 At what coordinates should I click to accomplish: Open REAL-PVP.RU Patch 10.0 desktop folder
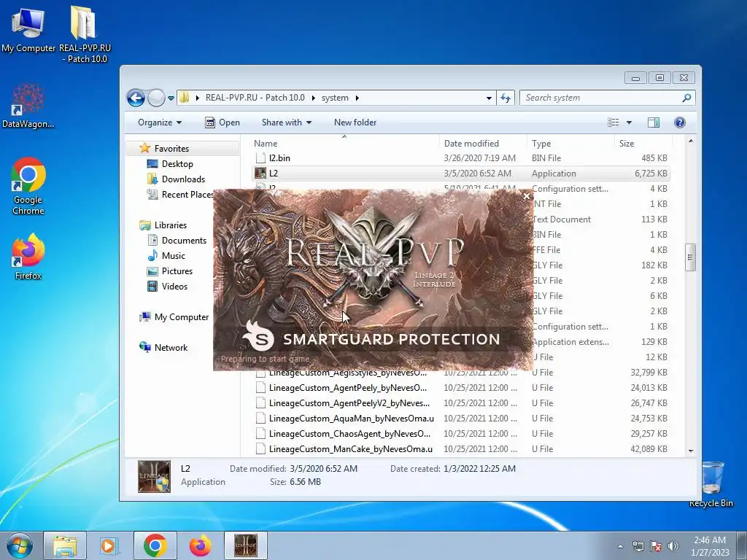(85, 34)
